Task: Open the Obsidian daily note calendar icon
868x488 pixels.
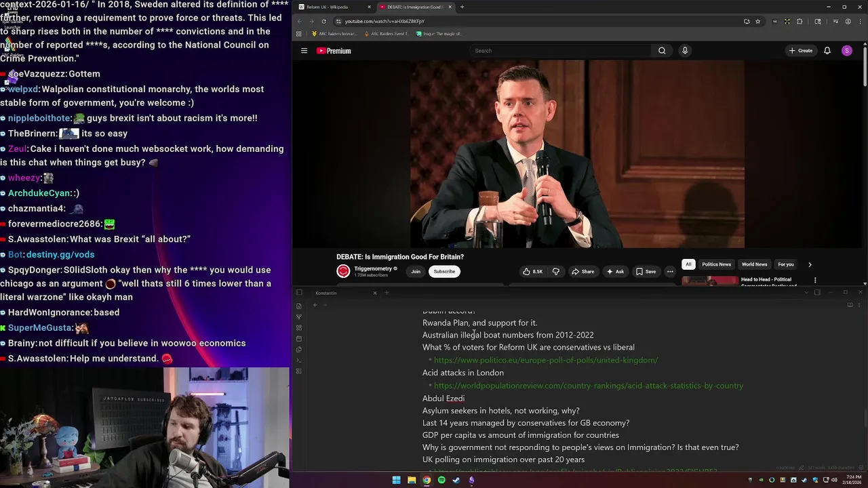Action: point(299,338)
